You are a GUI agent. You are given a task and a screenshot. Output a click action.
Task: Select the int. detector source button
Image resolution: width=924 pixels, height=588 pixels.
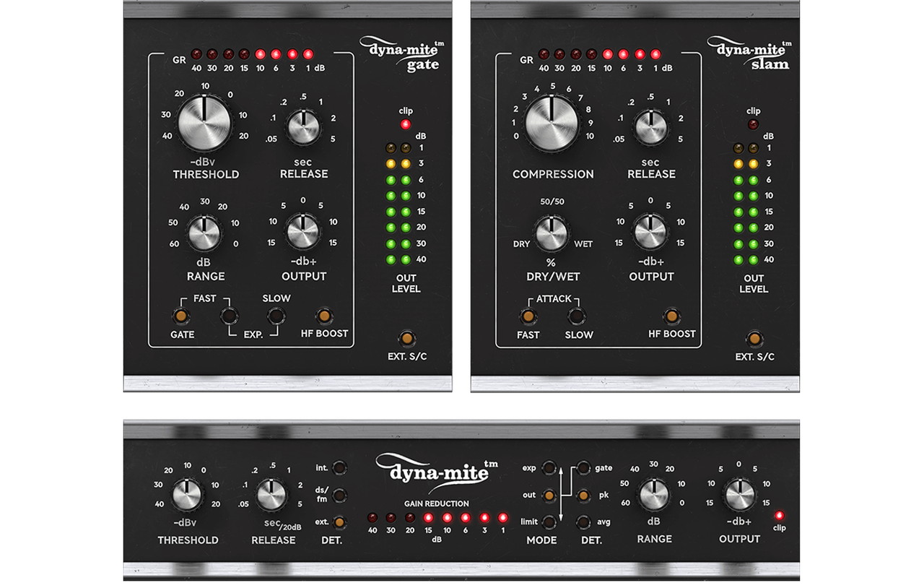coord(339,468)
